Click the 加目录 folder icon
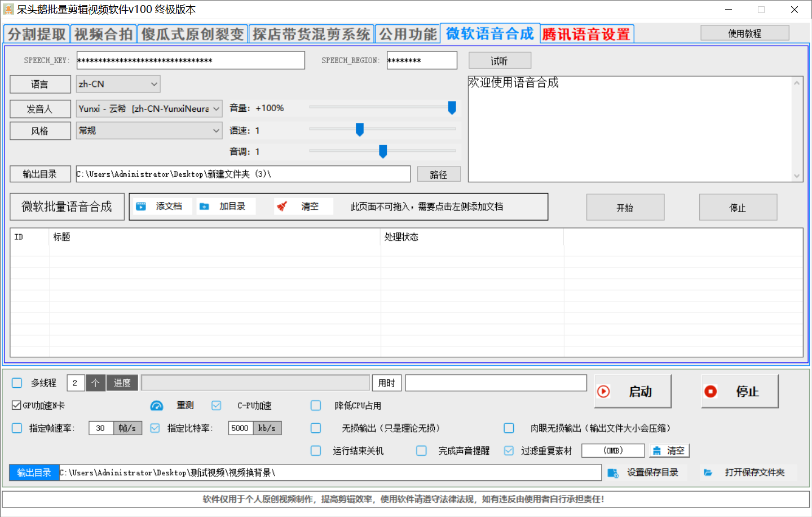The image size is (812, 517). (x=204, y=207)
